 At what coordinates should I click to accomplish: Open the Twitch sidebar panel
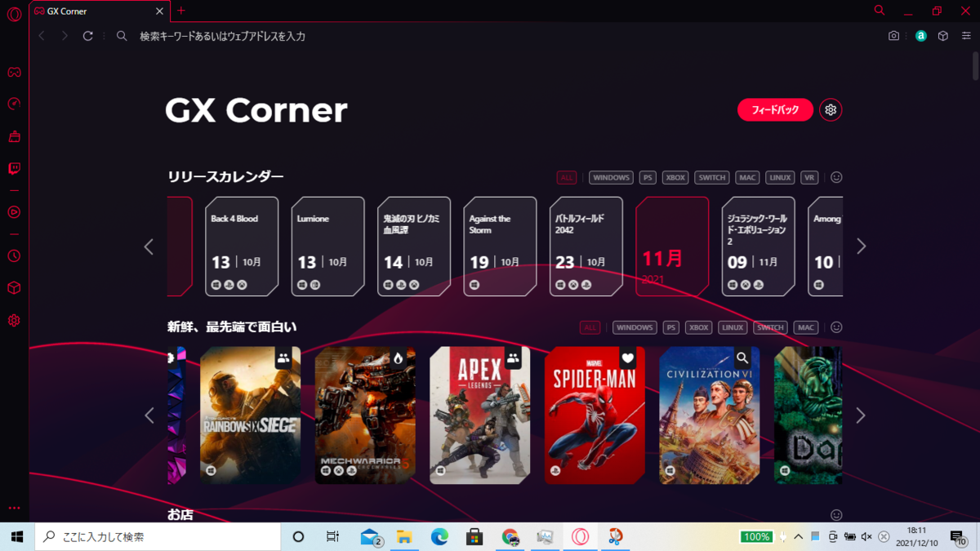14,169
